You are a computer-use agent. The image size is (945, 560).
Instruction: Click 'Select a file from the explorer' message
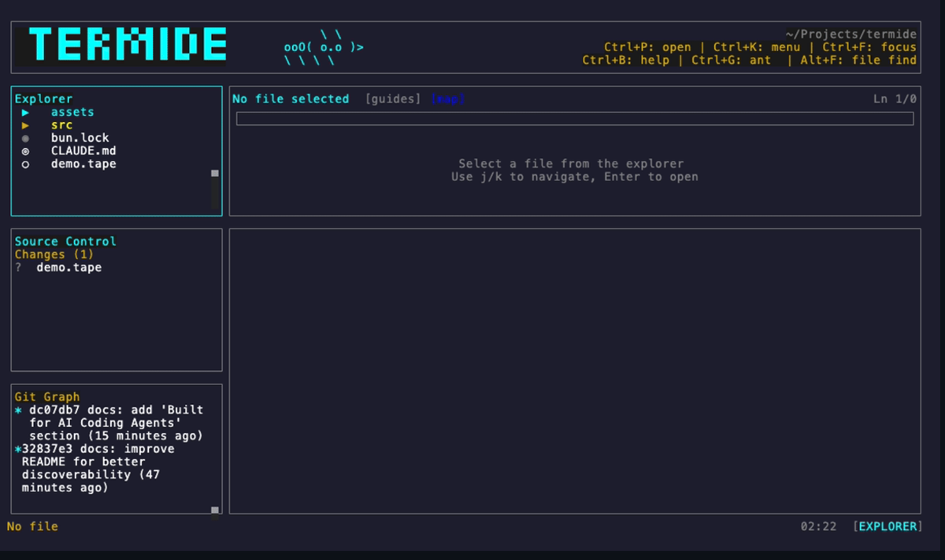click(571, 164)
